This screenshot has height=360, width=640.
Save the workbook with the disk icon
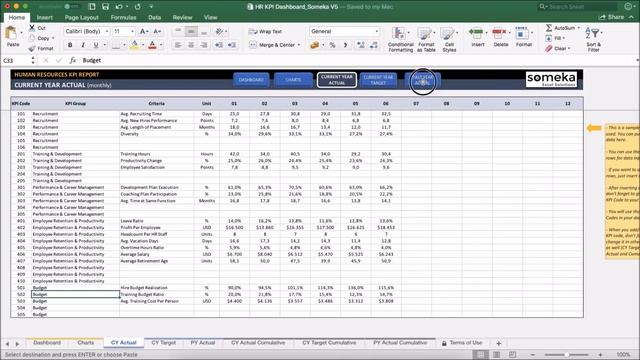pyautogui.click(x=105, y=7)
